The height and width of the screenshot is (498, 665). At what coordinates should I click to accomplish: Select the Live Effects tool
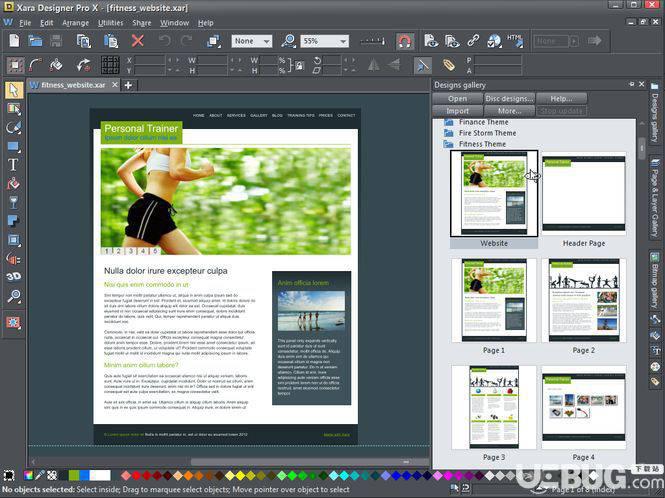pyautogui.click(x=14, y=322)
